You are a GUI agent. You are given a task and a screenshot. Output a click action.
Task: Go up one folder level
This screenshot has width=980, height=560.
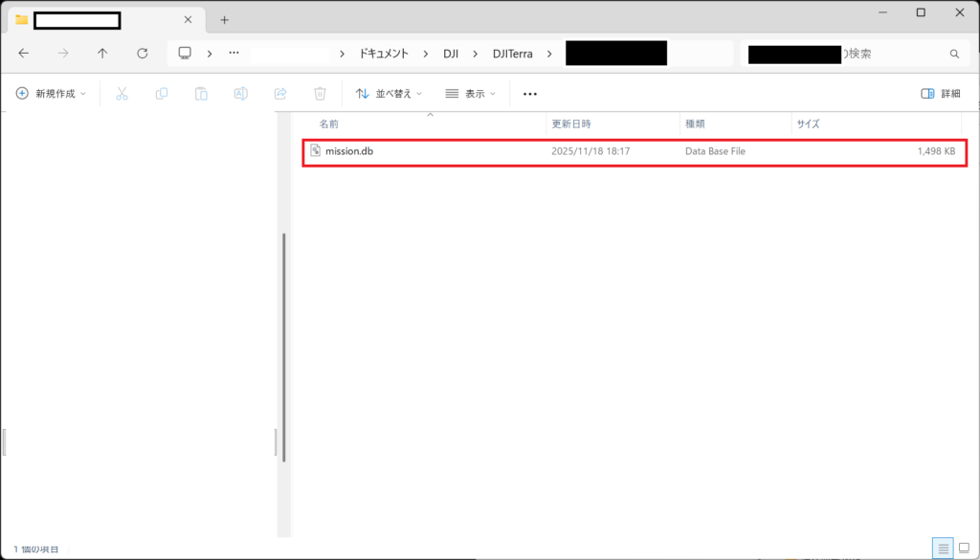(102, 54)
